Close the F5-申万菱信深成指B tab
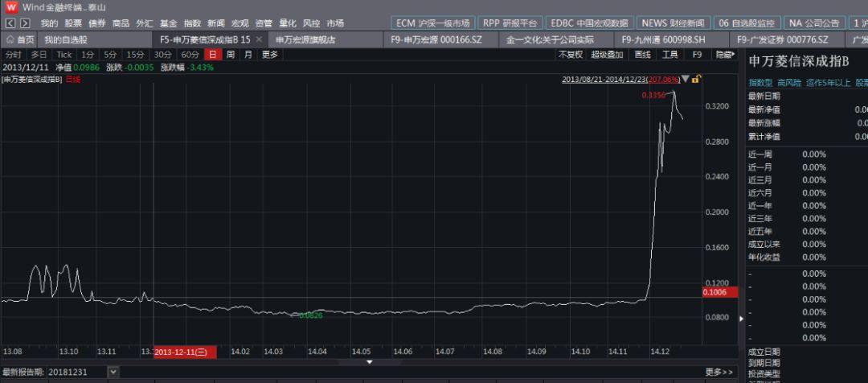Viewport: 868px width, 383px height. [x=258, y=40]
